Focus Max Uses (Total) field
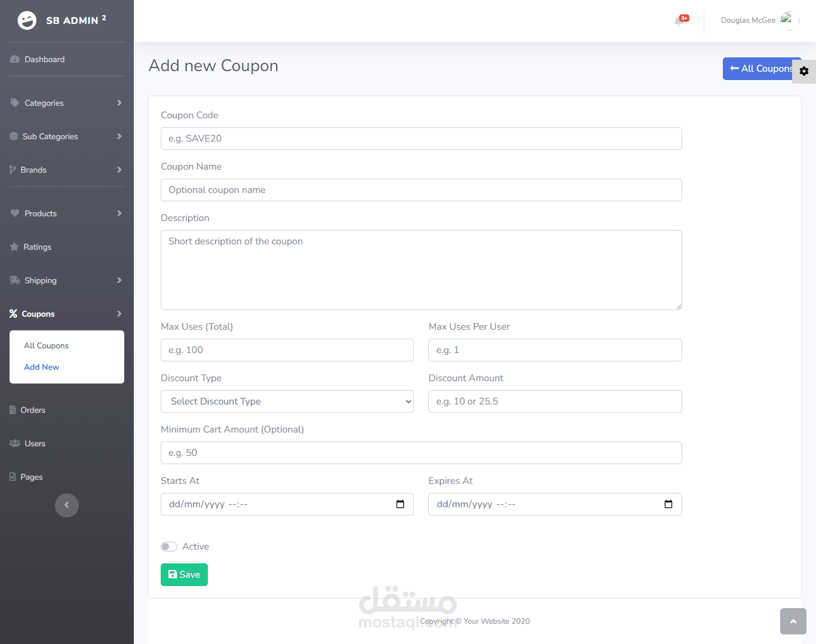816x644 pixels. coord(287,350)
